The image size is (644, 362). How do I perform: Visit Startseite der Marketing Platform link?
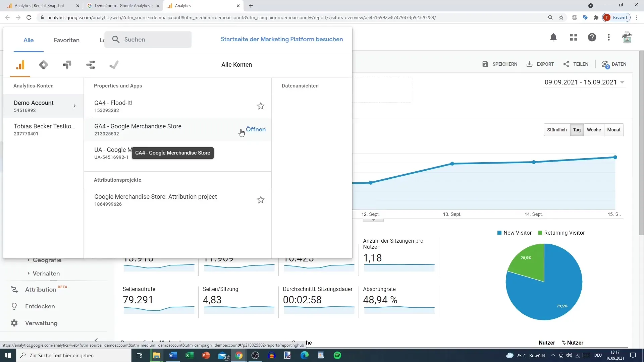[282, 39]
